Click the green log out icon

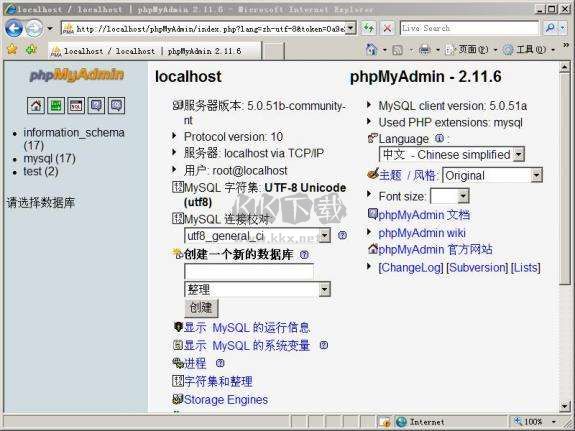(x=56, y=106)
